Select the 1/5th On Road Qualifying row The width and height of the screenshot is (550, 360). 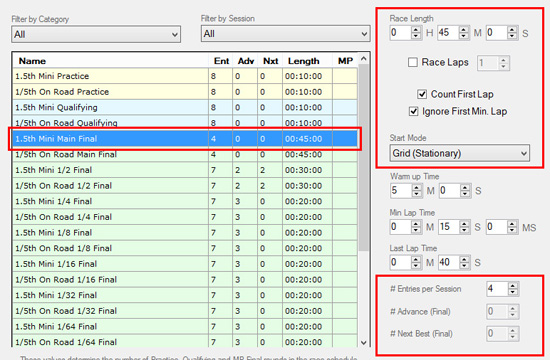185,122
